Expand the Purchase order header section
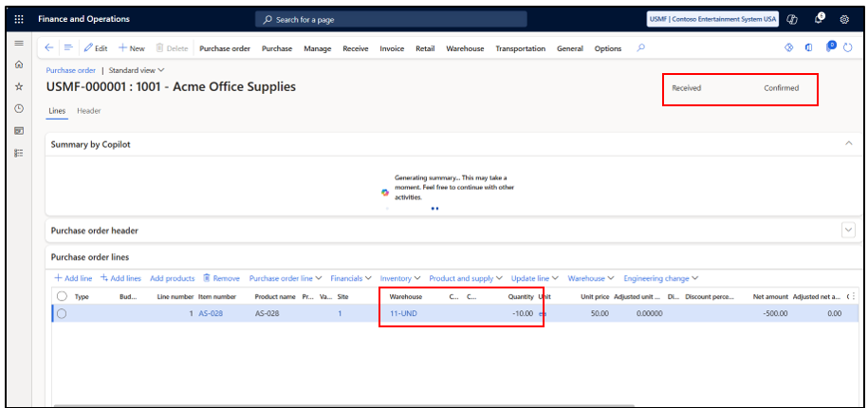 coord(848,231)
